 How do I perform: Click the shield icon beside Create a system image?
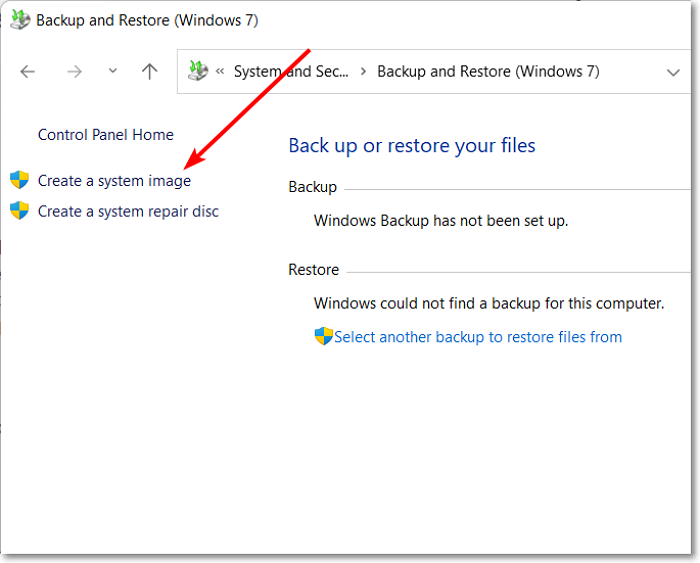click(x=19, y=180)
